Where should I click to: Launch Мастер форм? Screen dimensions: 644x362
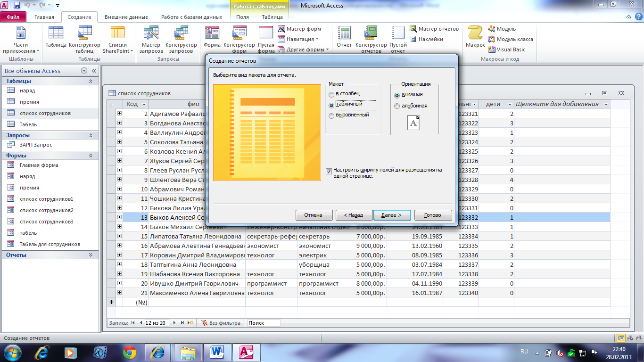pyautogui.click(x=299, y=29)
